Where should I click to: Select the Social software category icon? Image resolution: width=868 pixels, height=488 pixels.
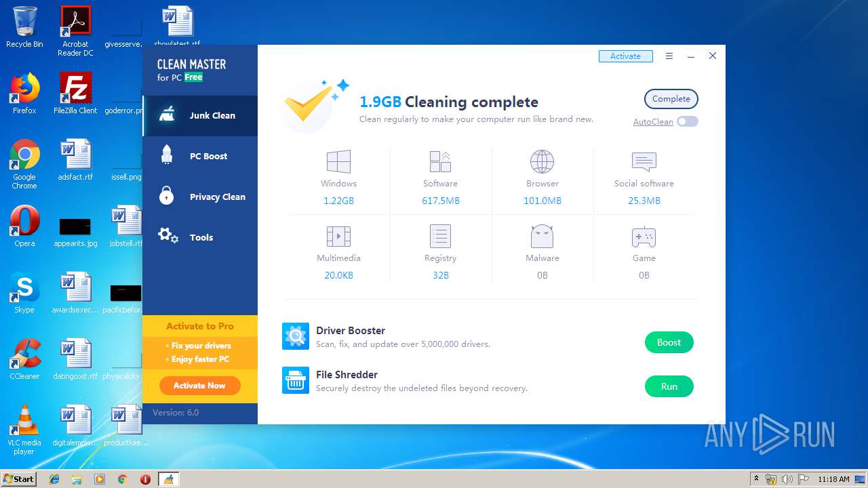click(x=644, y=162)
